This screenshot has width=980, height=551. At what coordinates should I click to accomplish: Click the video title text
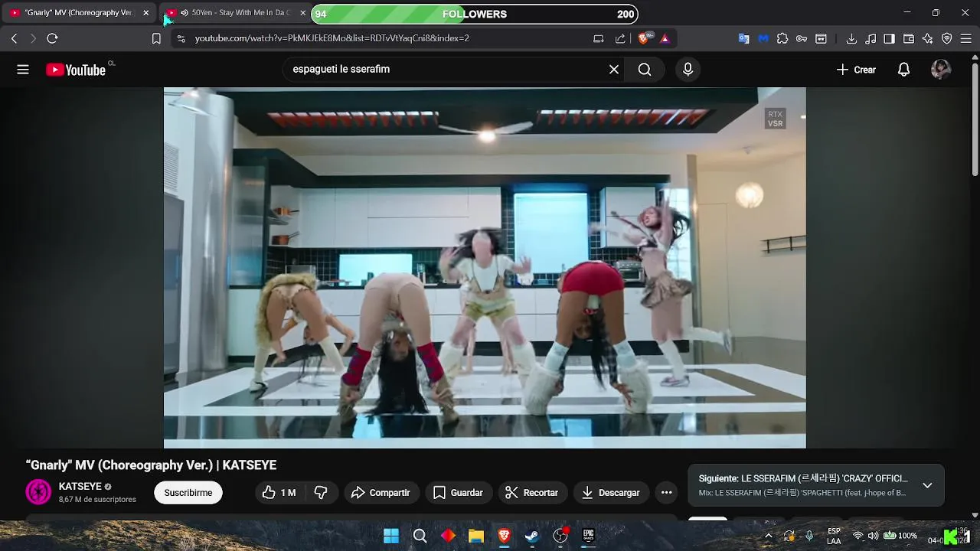click(x=151, y=465)
